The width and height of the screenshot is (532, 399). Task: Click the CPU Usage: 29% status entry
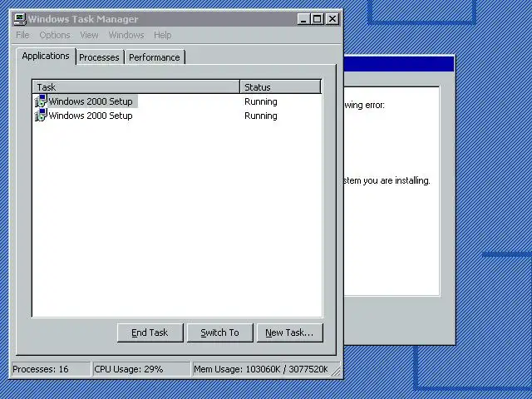point(141,369)
